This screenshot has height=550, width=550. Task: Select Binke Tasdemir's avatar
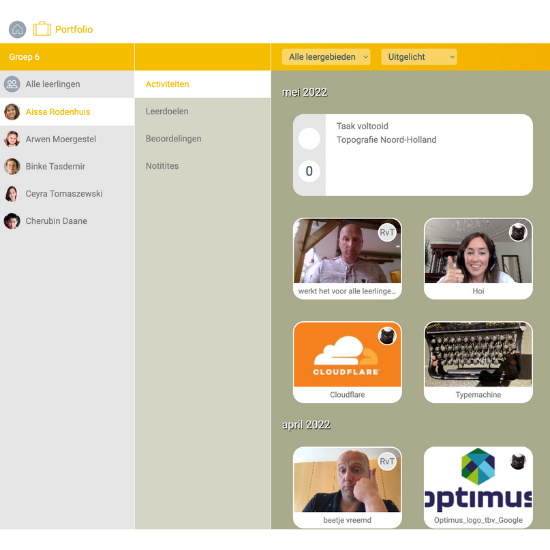pyautogui.click(x=12, y=166)
